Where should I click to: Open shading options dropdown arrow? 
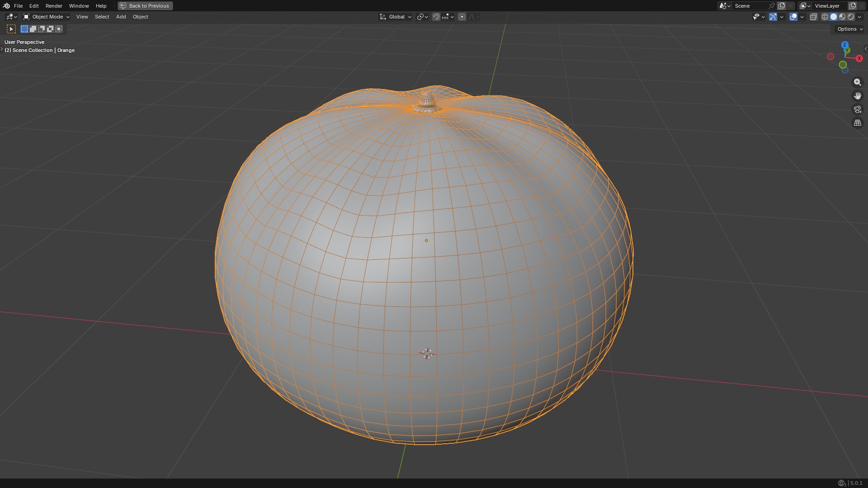pyautogui.click(x=859, y=17)
